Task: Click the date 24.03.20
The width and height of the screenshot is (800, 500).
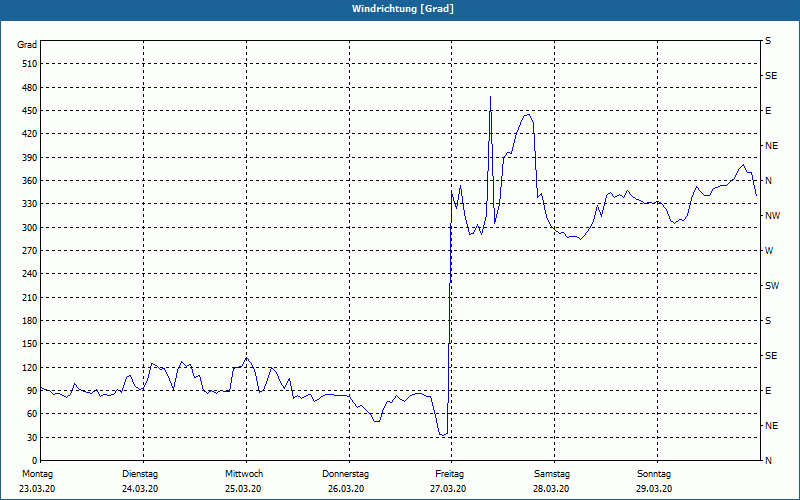Action: (x=140, y=489)
